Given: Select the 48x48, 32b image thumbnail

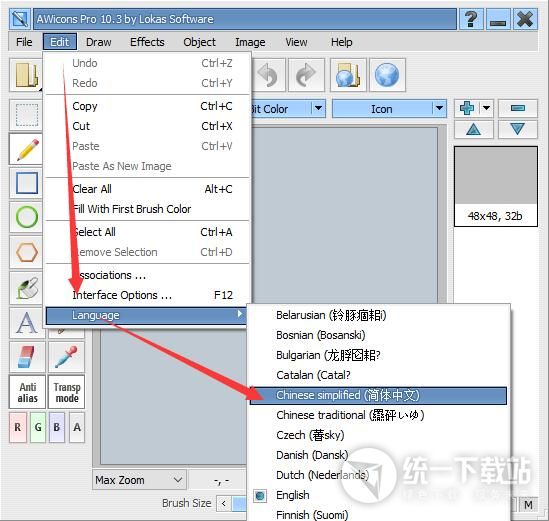Looking at the screenshot, I should pyautogui.click(x=496, y=187).
